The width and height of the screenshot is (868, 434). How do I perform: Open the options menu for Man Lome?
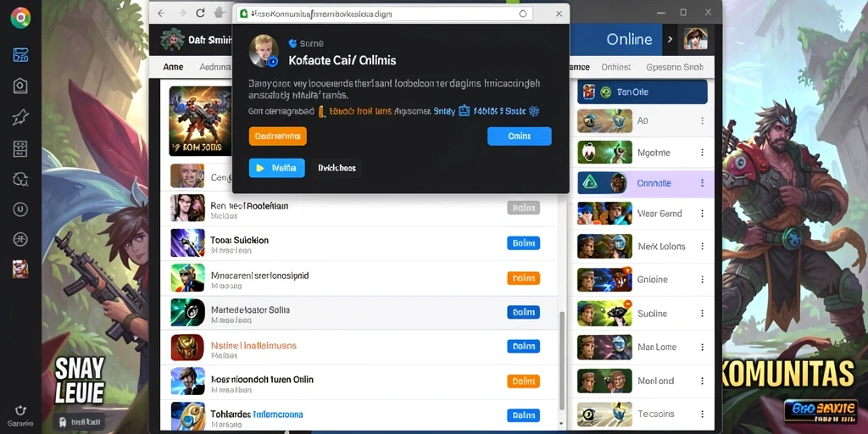(x=702, y=348)
